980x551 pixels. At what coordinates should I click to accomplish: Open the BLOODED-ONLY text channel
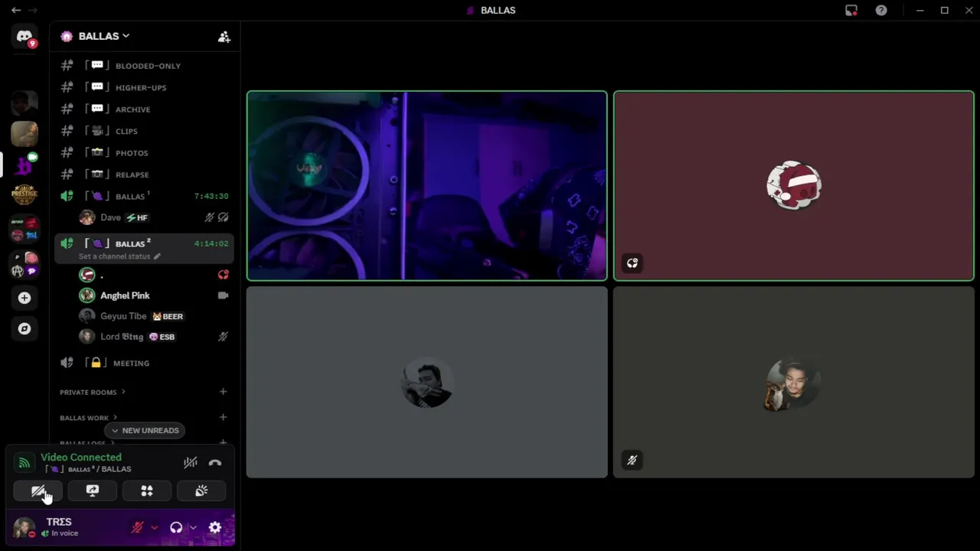pyautogui.click(x=144, y=66)
